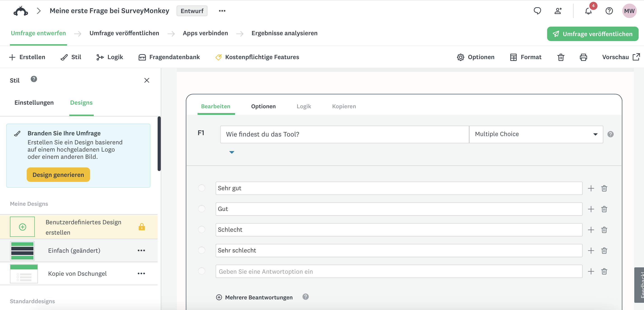644x310 pixels.
Task: Close the Stil panel
Action: [147, 81]
